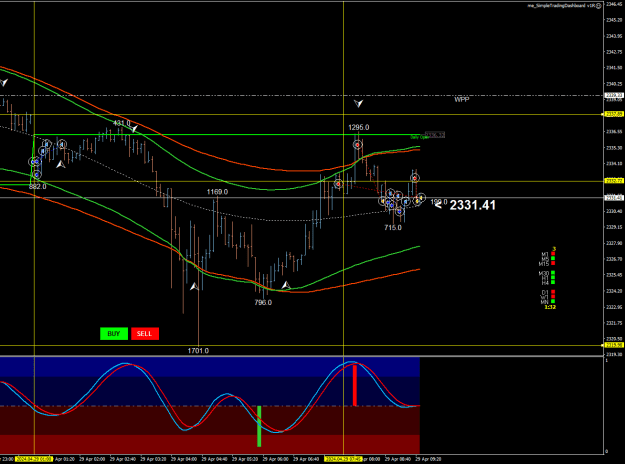Viewport: 625px width, 464px height.
Task: Click the yellow 2332.72 price axis tag
Action: (x=614, y=181)
